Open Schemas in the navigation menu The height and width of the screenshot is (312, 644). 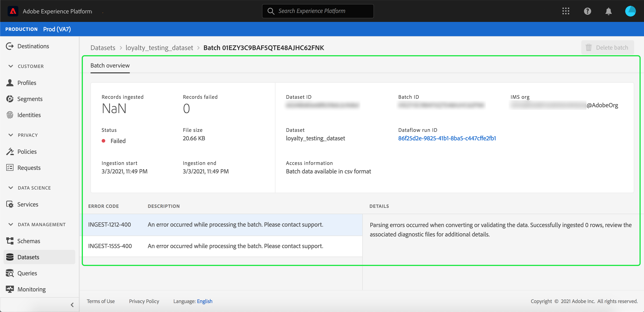click(x=28, y=241)
